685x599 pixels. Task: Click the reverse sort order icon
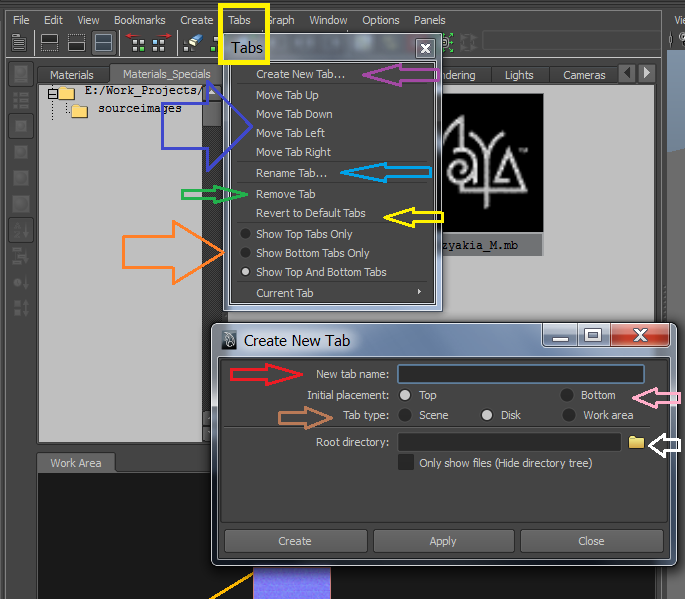click(x=21, y=308)
